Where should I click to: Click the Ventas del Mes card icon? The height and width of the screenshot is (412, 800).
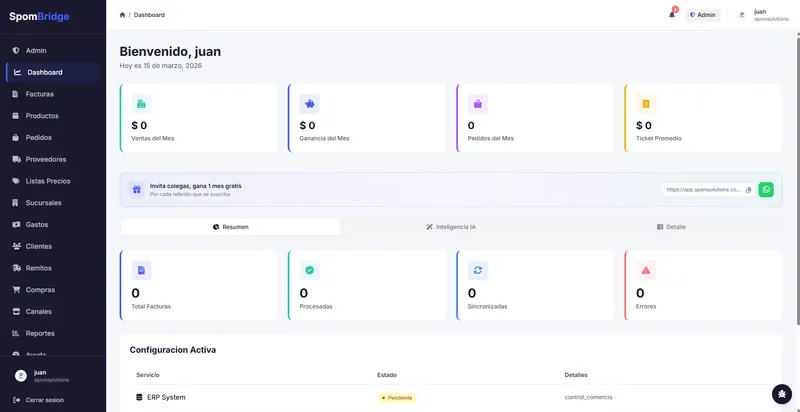[x=141, y=104]
